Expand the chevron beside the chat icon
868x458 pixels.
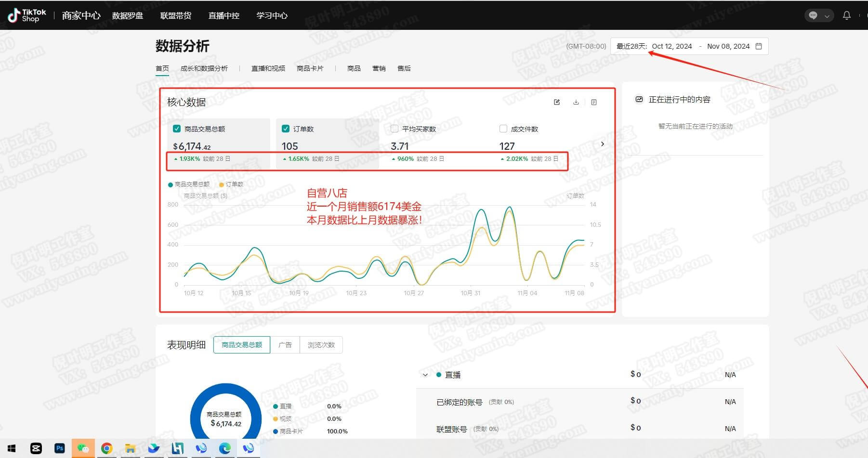point(827,16)
